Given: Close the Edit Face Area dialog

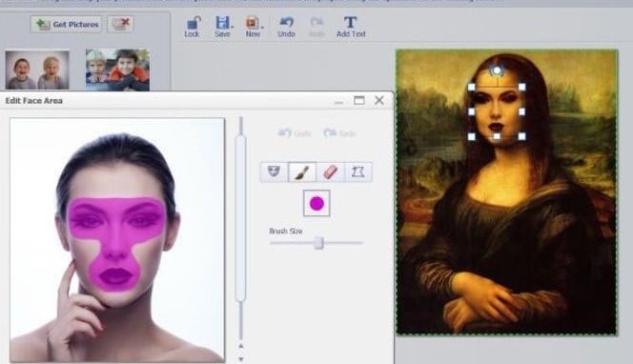Looking at the screenshot, I should (x=379, y=100).
